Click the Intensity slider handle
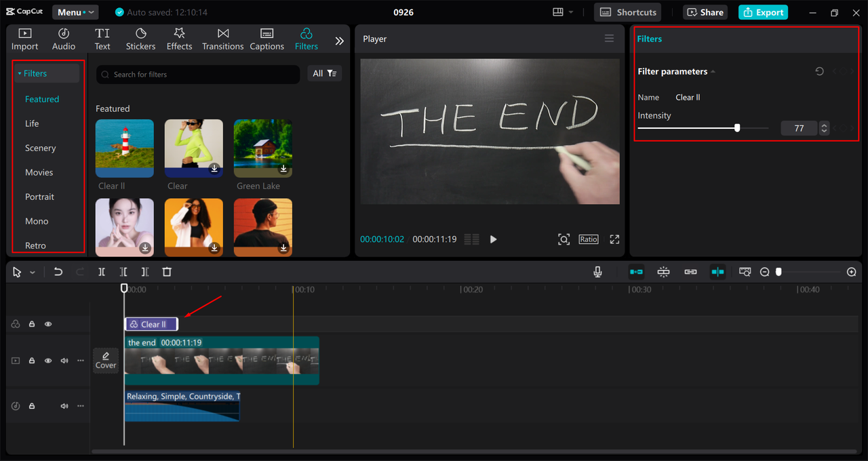Screen dimensions: 868x461 [737, 127]
